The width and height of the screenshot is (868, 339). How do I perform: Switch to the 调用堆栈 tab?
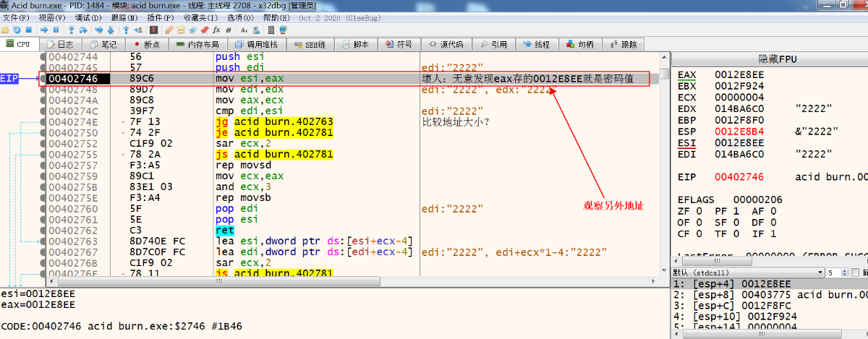(x=255, y=44)
